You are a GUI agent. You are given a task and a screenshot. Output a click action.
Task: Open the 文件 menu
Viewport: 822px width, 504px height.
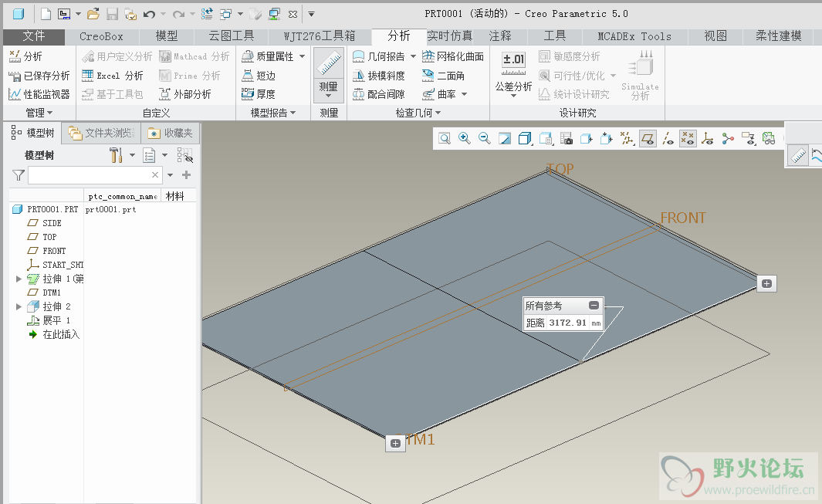(x=34, y=36)
